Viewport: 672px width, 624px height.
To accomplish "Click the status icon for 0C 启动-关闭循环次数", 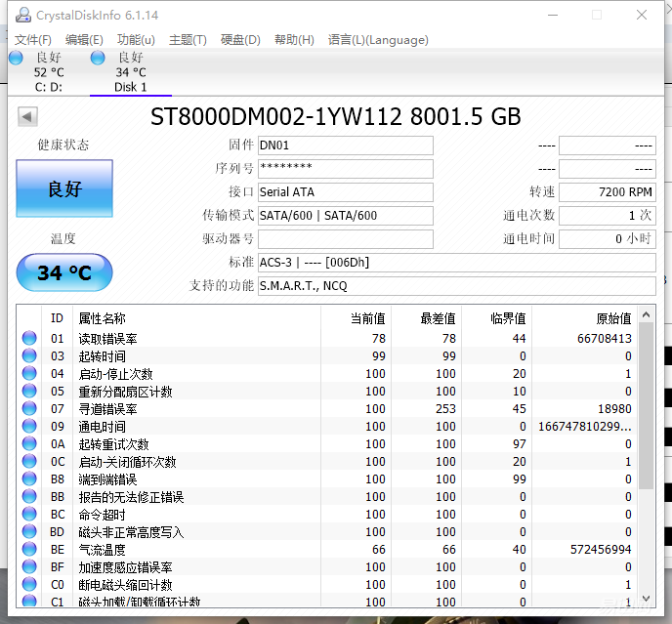I will click(29, 461).
